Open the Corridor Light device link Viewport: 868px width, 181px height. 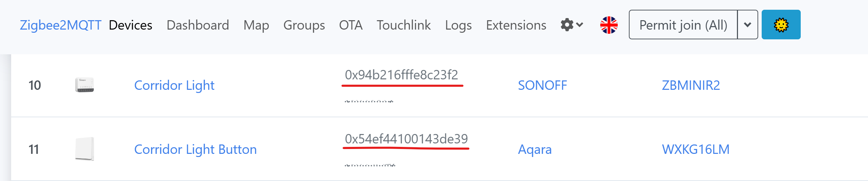click(x=174, y=85)
